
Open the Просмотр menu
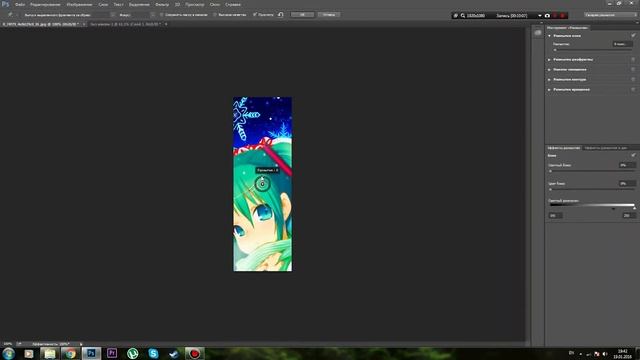[195, 4]
